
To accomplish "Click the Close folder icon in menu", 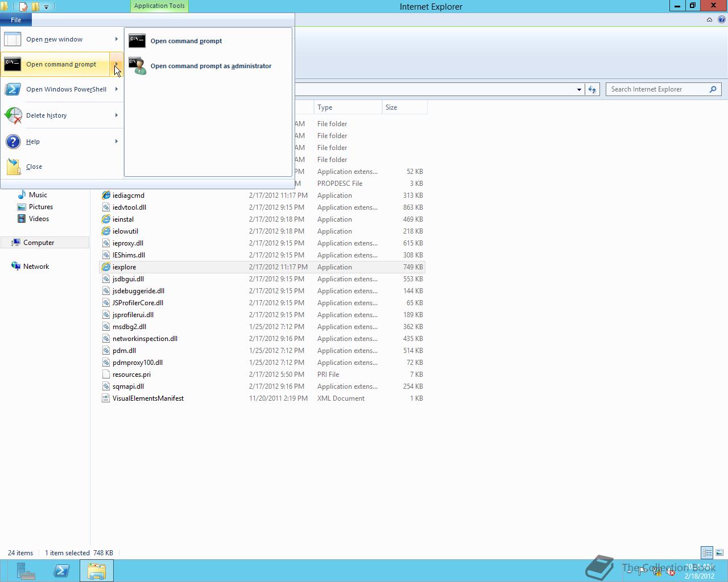I will pyautogui.click(x=13, y=167).
